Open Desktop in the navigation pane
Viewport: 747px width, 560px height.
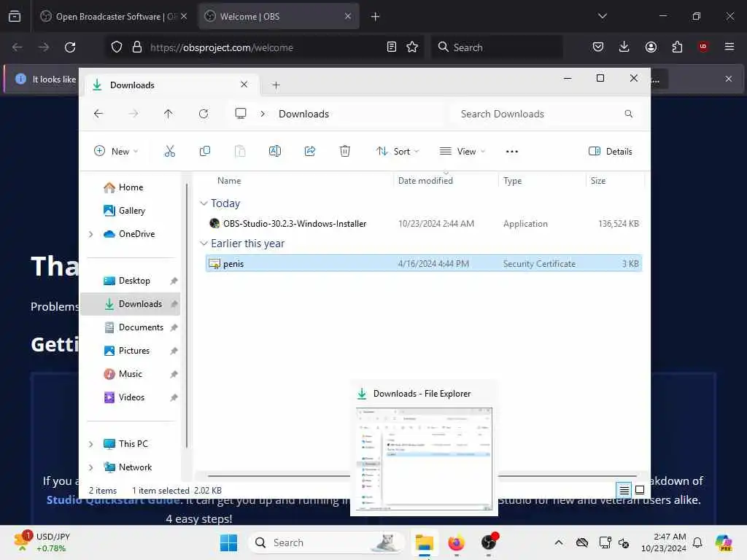(x=134, y=281)
